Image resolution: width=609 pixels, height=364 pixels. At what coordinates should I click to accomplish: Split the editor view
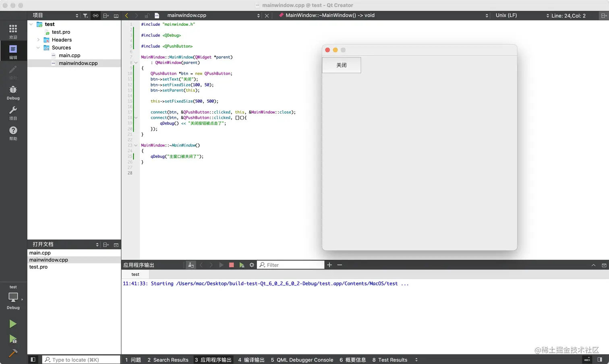point(603,16)
